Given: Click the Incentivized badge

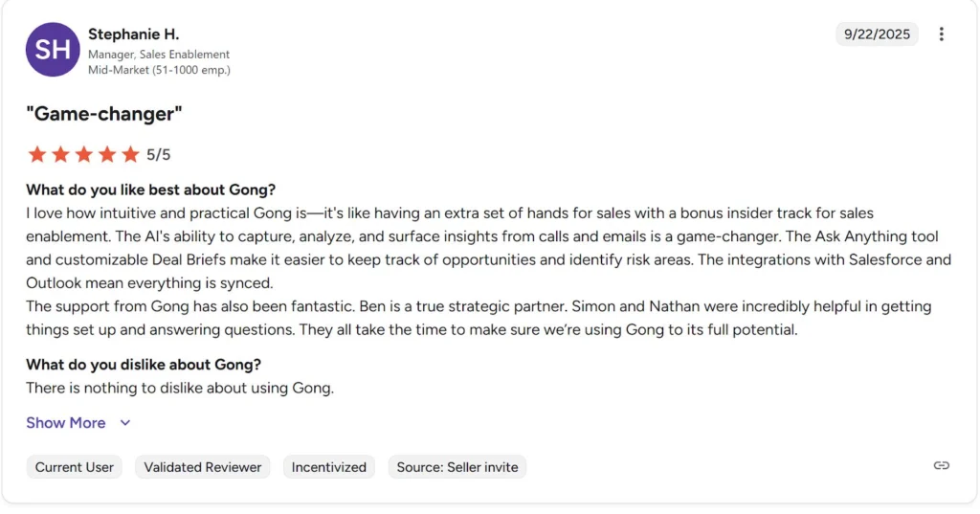Looking at the screenshot, I should click(329, 467).
